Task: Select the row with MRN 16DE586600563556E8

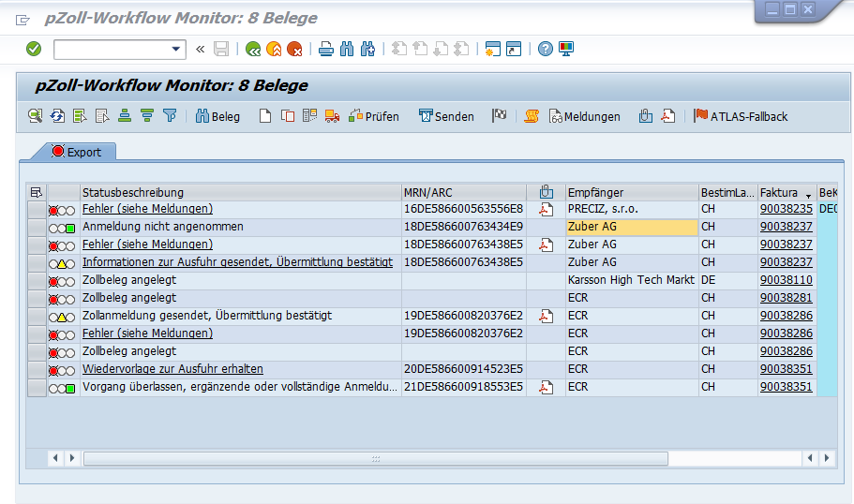Action: point(37,209)
